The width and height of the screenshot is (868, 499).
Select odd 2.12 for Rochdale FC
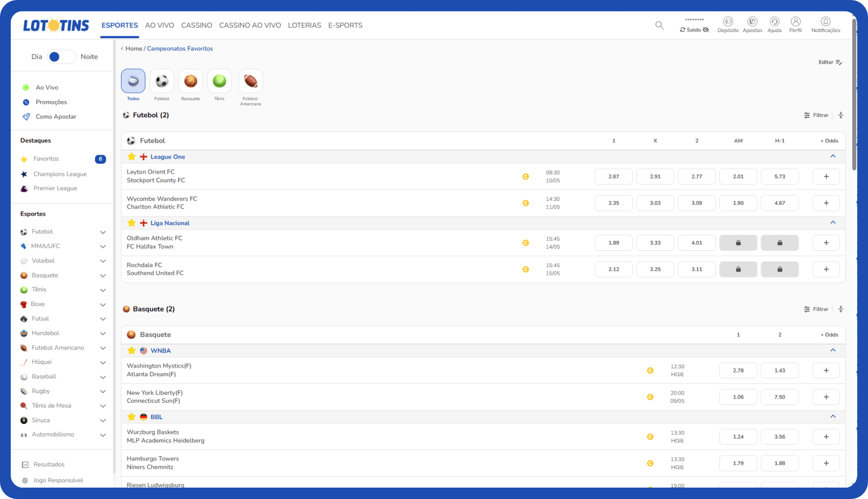point(614,269)
